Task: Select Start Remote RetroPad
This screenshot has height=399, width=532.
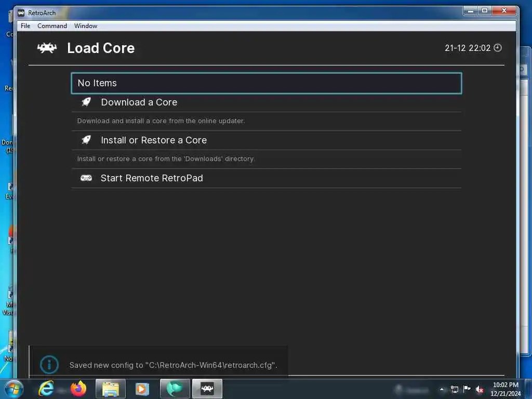Action: [267, 178]
